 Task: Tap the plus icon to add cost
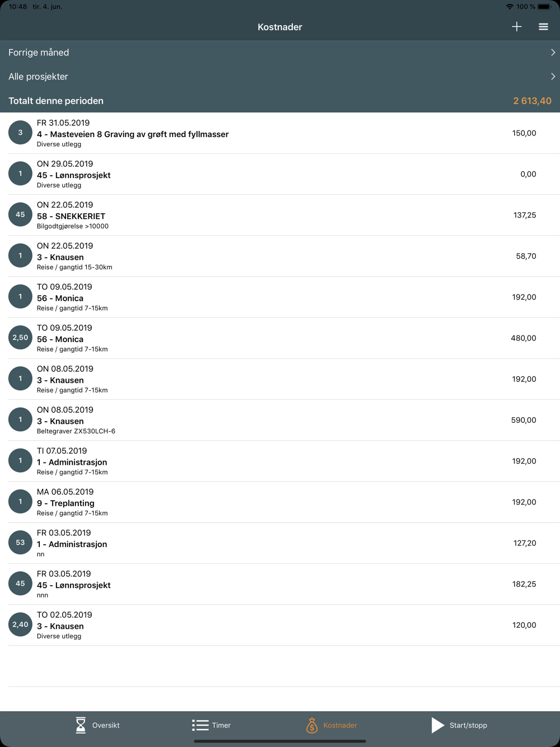(516, 27)
